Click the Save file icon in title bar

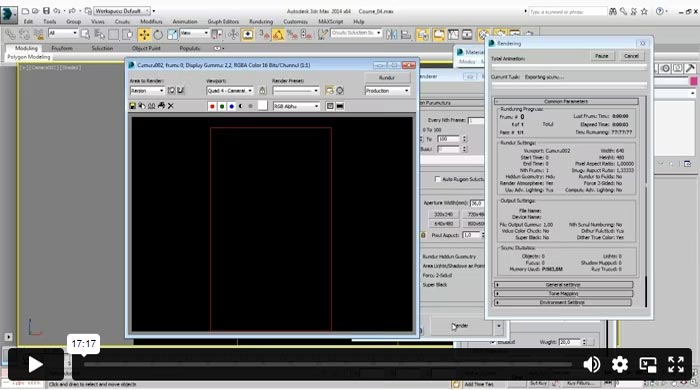[46, 11]
